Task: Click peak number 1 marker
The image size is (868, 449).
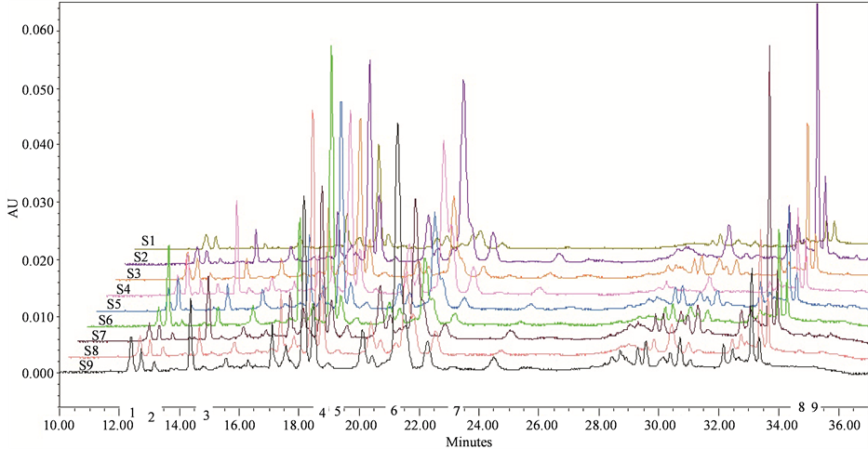Action: [132, 412]
